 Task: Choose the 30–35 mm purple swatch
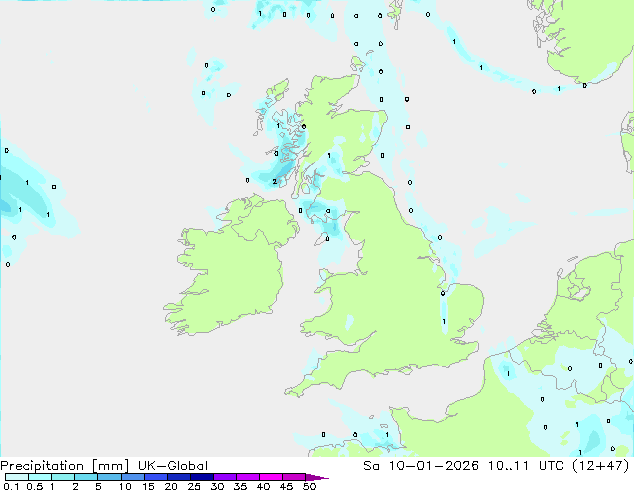click(x=224, y=477)
